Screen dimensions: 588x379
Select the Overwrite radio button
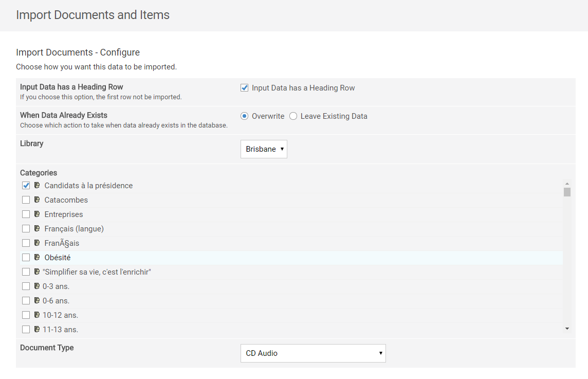245,116
